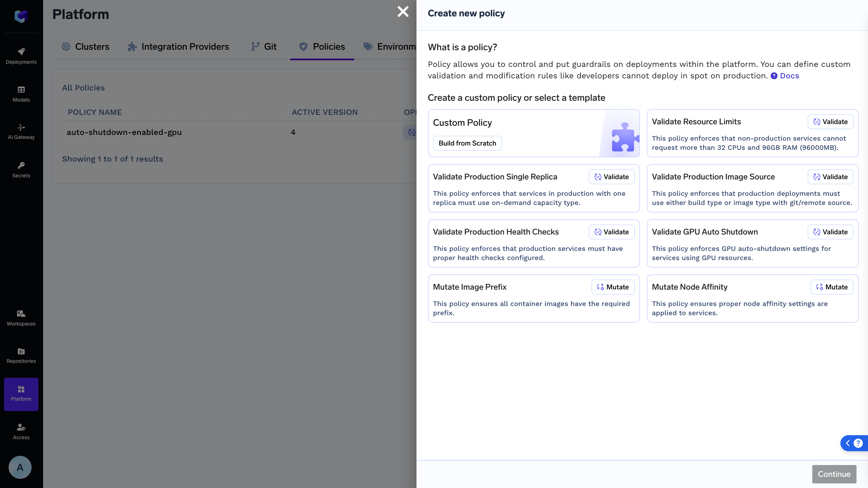Select the Custom Policy card title
The height and width of the screenshot is (488, 868).
tap(462, 123)
